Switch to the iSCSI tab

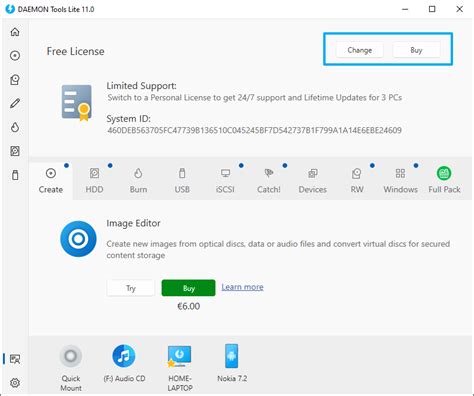pyautogui.click(x=225, y=181)
